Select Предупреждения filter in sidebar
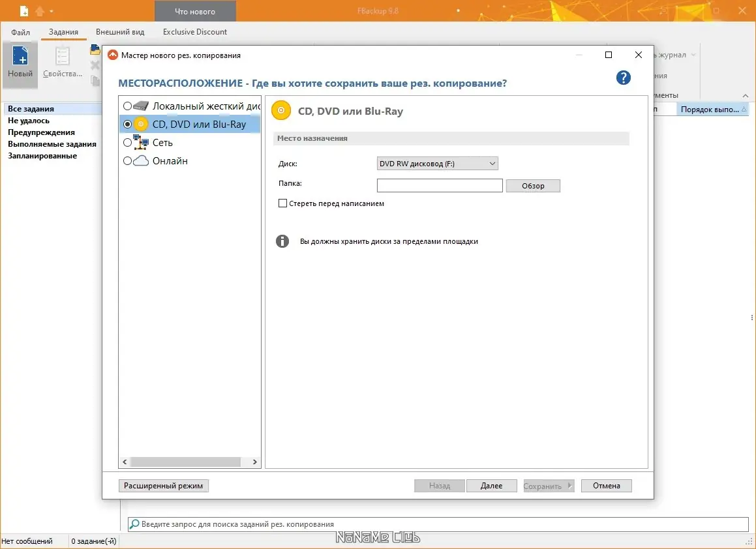This screenshot has width=756, height=549. [41, 132]
